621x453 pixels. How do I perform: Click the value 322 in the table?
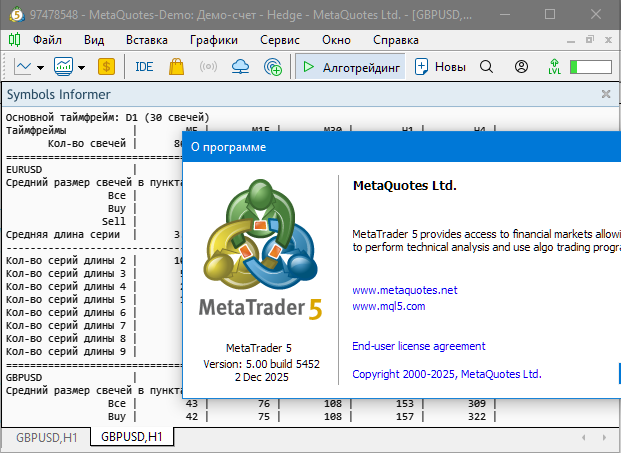click(x=477, y=417)
